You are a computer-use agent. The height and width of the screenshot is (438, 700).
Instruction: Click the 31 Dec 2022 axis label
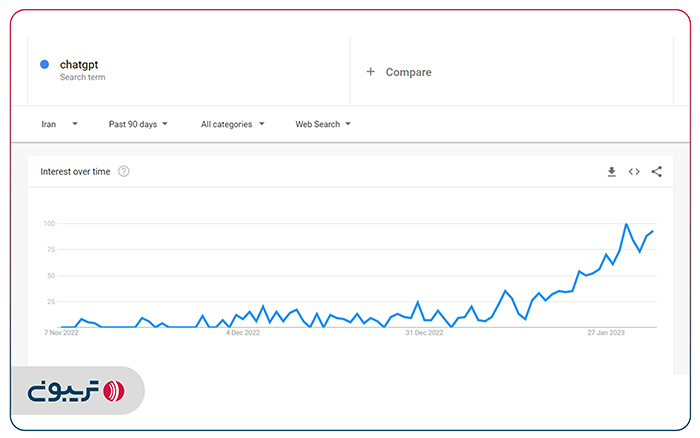pyautogui.click(x=423, y=334)
